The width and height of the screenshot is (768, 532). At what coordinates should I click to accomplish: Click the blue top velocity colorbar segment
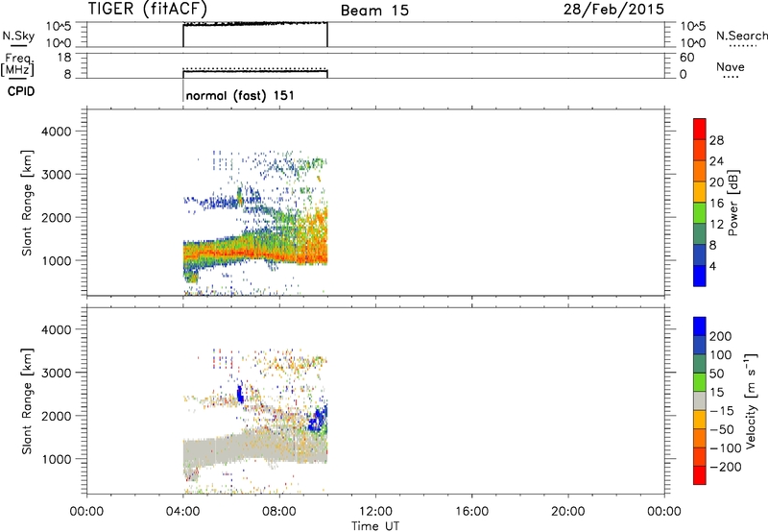pos(700,326)
